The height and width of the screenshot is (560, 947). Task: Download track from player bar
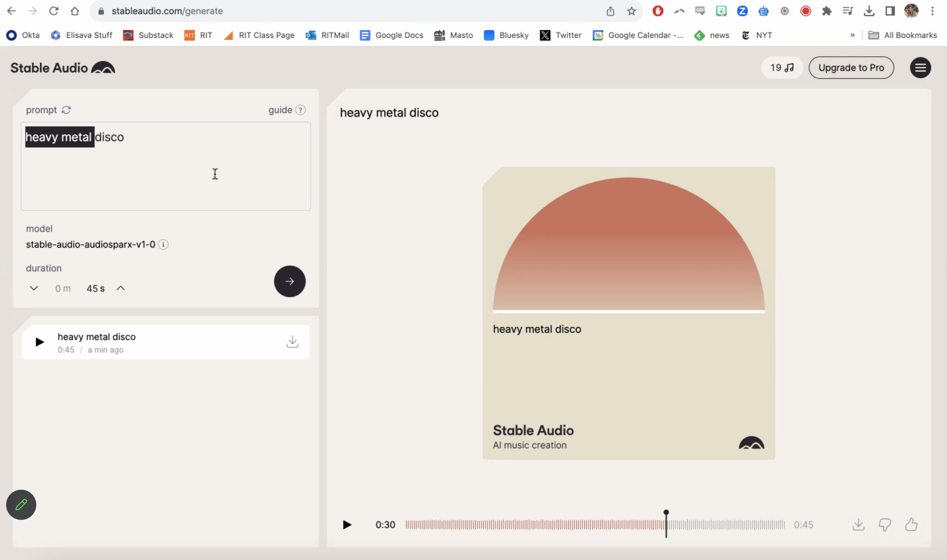point(859,524)
